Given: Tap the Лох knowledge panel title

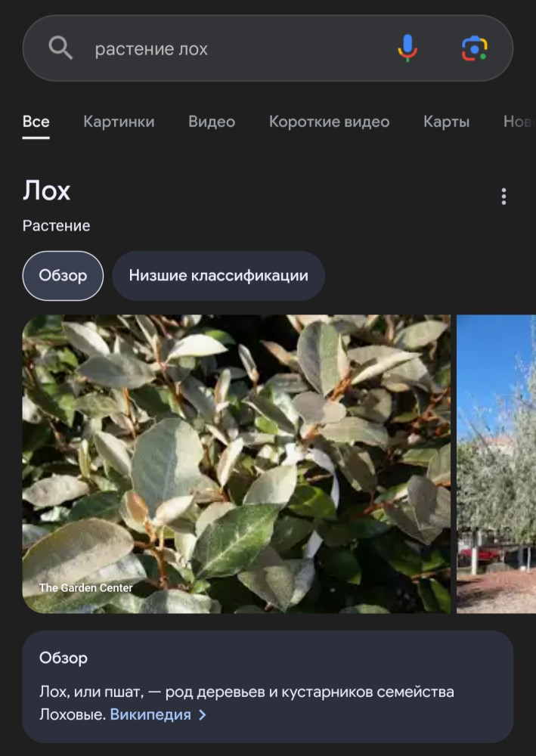Looking at the screenshot, I should click(x=46, y=191).
